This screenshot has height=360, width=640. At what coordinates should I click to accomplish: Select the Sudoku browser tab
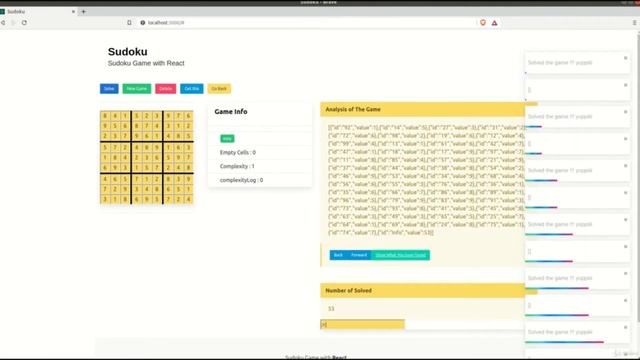coord(38,11)
